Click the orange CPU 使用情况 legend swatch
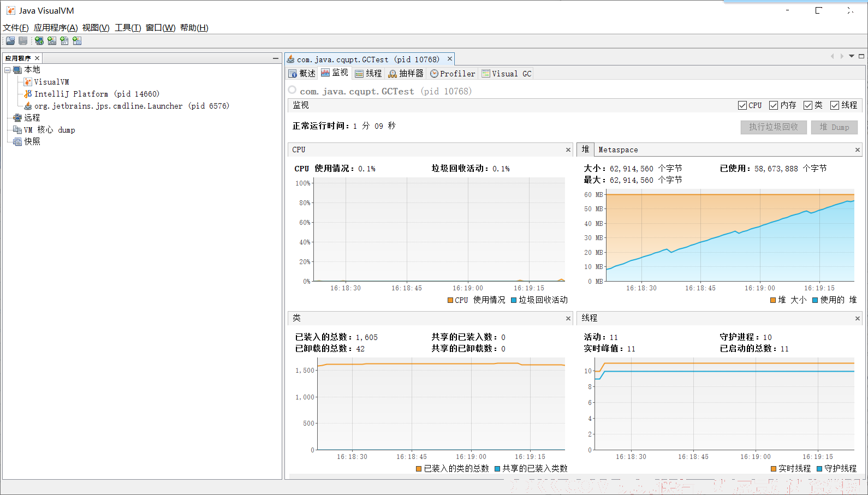Viewport: 868px width, 495px height. point(450,300)
